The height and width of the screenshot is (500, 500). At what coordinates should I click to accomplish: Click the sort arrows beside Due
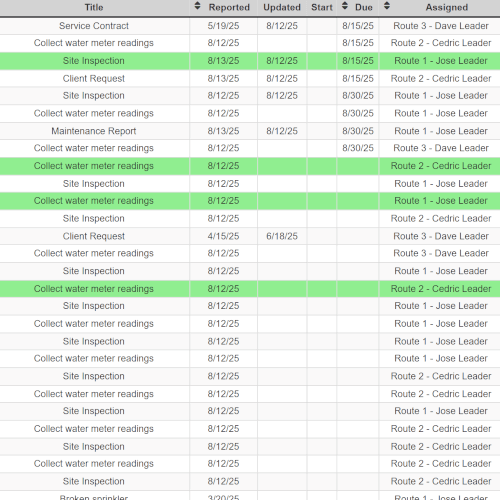[345, 6]
